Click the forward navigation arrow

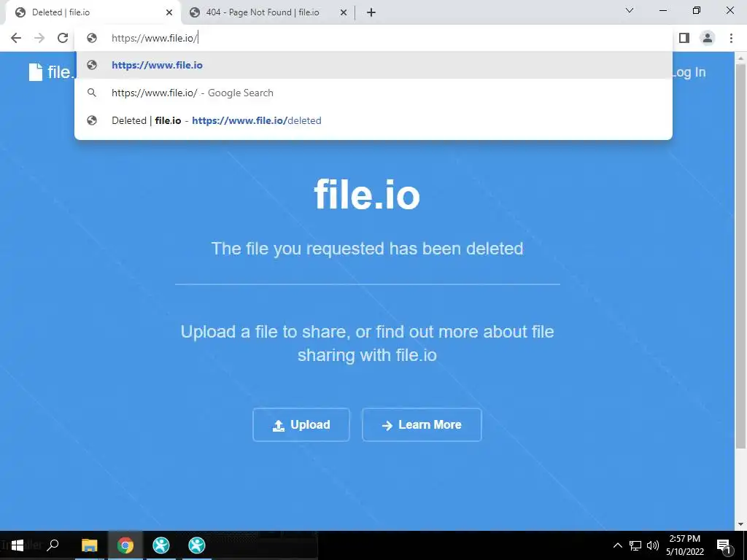[39, 38]
